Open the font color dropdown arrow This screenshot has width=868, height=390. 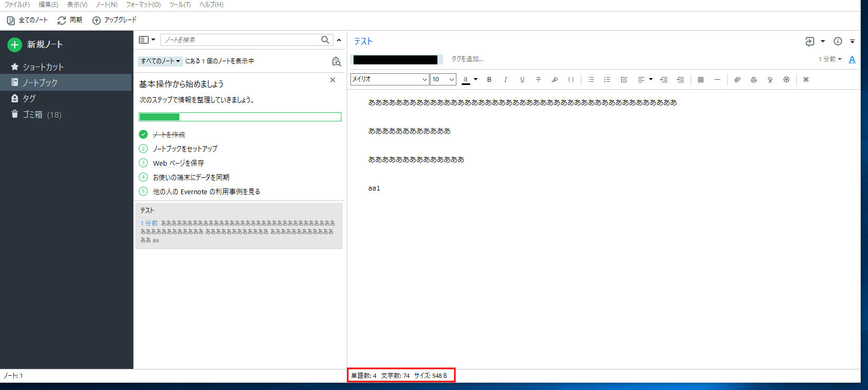475,80
